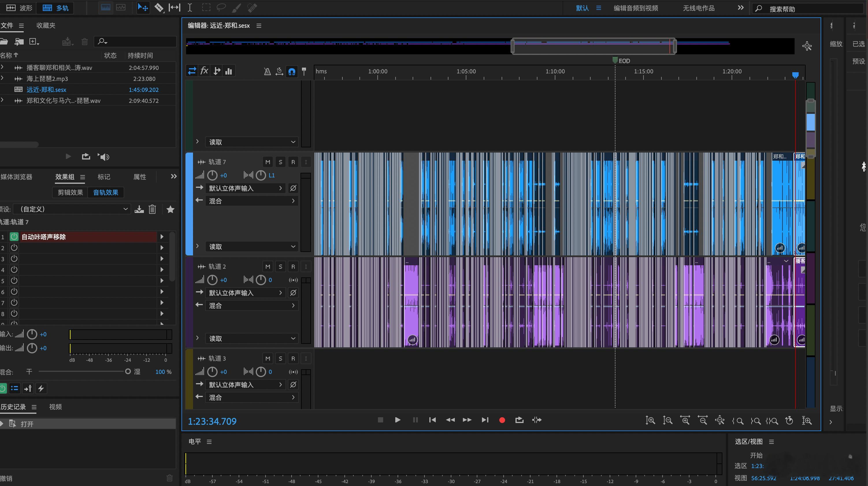The height and width of the screenshot is (486, 868).
Task: Adjust the volume knob of 轨道 7
Action: 212,175
